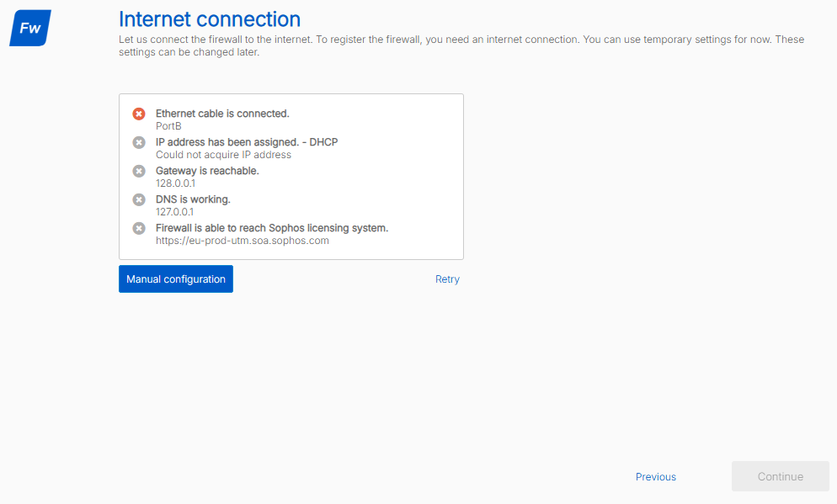Click the PortB label
Screen dimensions: 837x504
[x=168, y=126]
